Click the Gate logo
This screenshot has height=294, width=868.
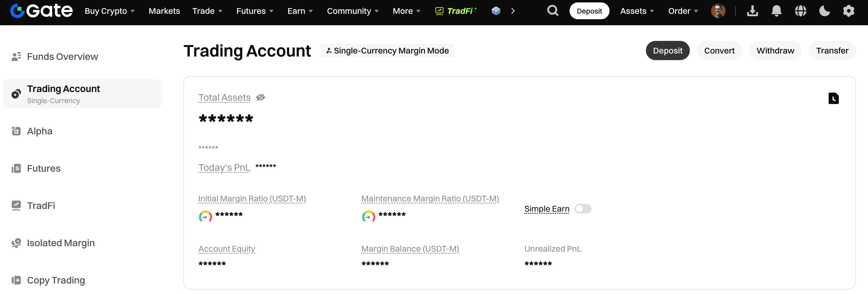pyautogui.click(x=41, y=11)
